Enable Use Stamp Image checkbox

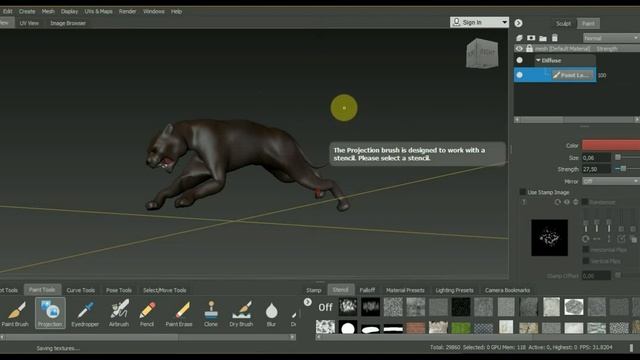point(522,192)
